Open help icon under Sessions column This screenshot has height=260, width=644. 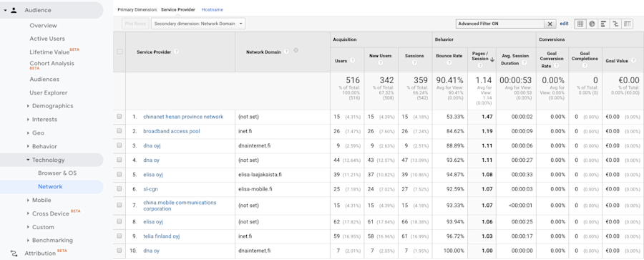414,63
